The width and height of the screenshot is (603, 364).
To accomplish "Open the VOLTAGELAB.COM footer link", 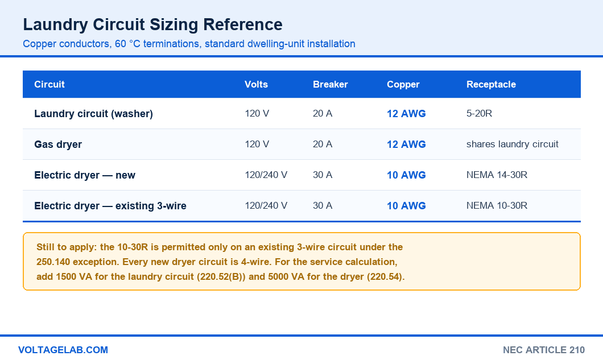I will pos(63,350).
